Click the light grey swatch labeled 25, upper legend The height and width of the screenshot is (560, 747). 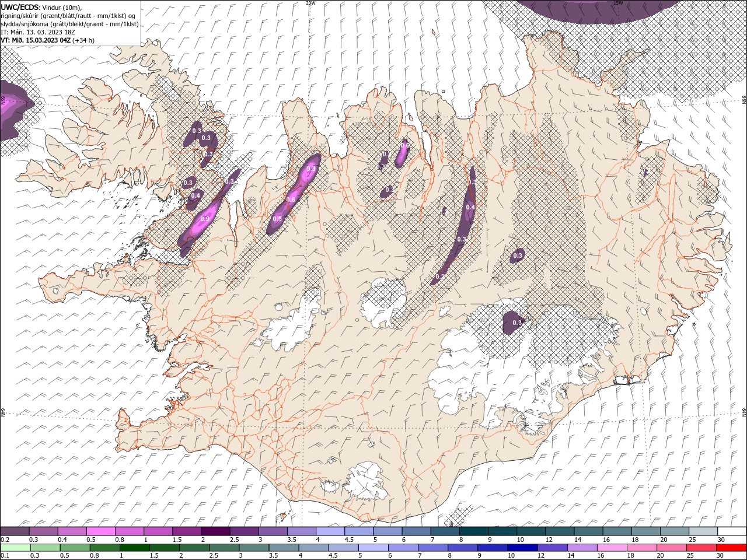703,531
